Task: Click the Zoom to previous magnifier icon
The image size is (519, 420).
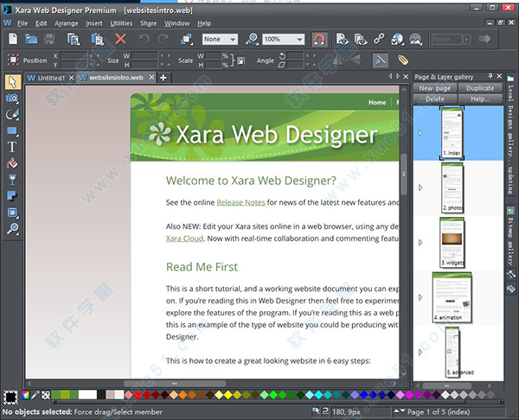Action: pos(252,39)
